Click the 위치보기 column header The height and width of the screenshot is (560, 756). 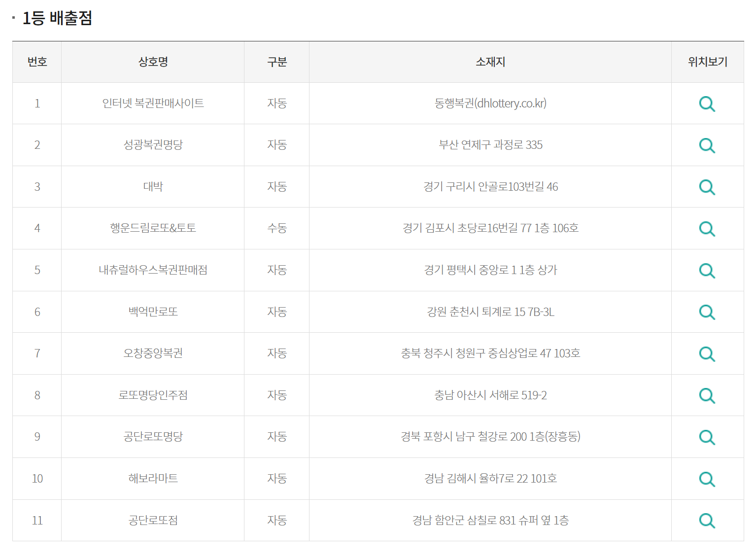coord(707,62)
